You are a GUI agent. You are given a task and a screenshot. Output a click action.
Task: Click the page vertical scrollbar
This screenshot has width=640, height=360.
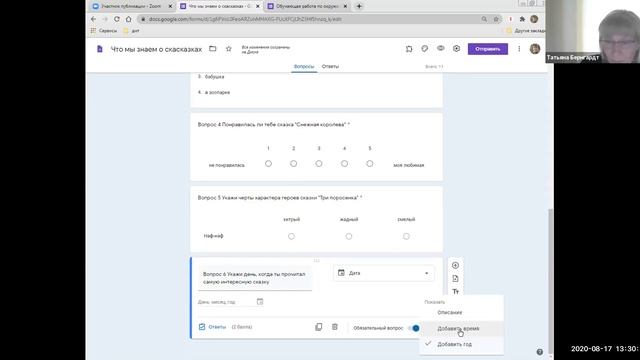pos(551,282)
